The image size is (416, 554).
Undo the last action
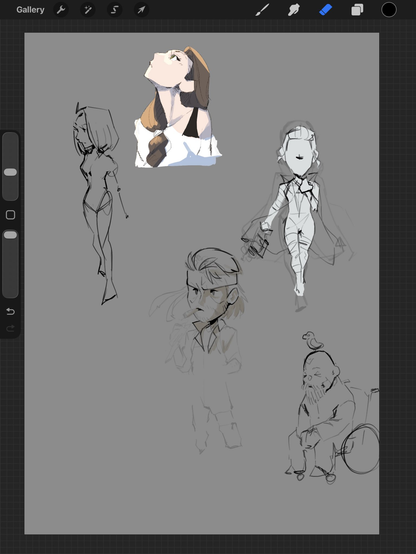click(x=10, y=312)
